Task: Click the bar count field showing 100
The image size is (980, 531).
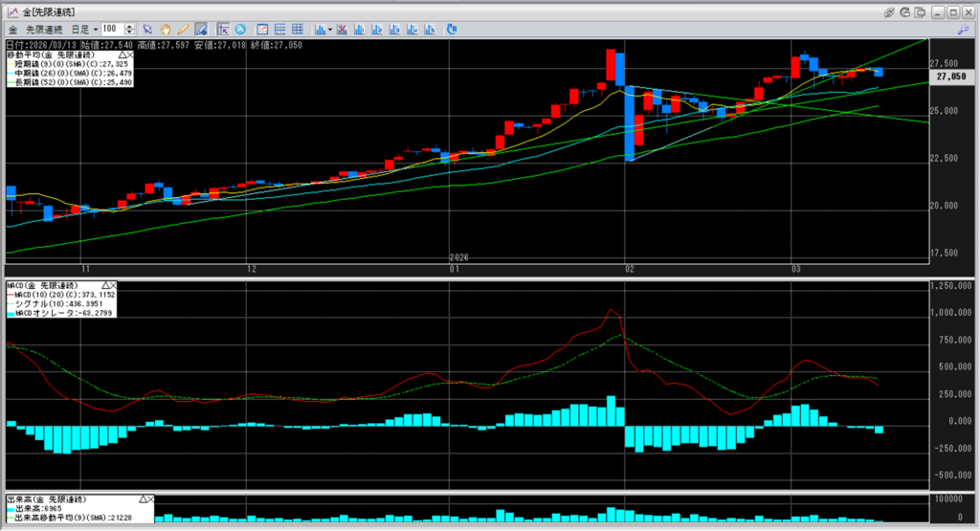Action: (111, 30)
